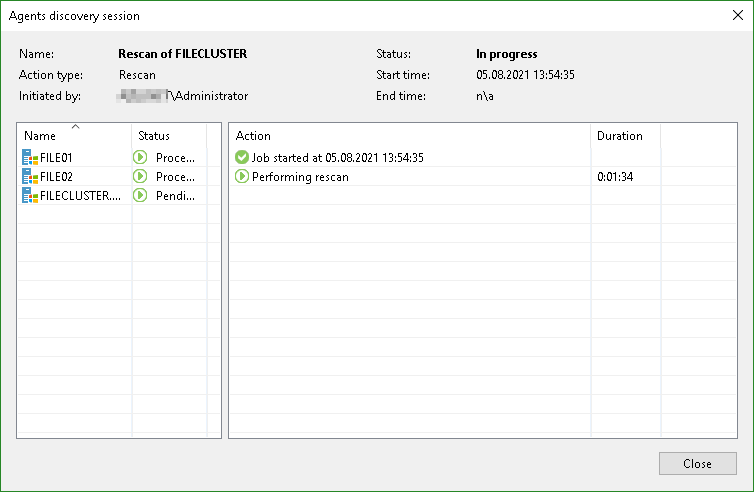Click FILE02 processing status icon
Screen dimensions: 754x492
tap(141, 177)
